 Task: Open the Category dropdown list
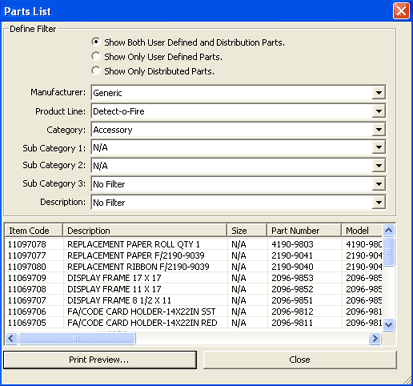tap(379, 129)
